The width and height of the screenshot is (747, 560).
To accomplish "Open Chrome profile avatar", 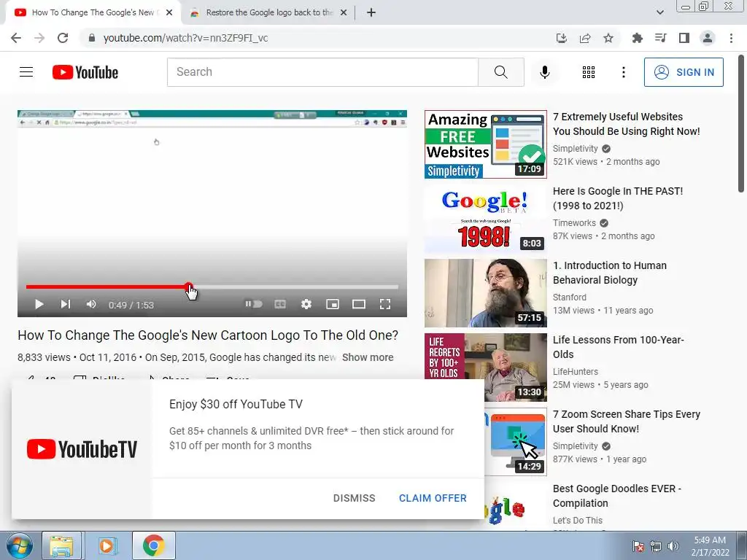I will [708, 38].
